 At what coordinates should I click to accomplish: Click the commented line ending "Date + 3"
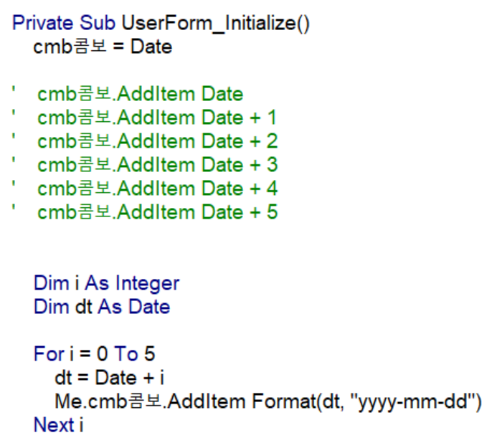click(157, 165)
